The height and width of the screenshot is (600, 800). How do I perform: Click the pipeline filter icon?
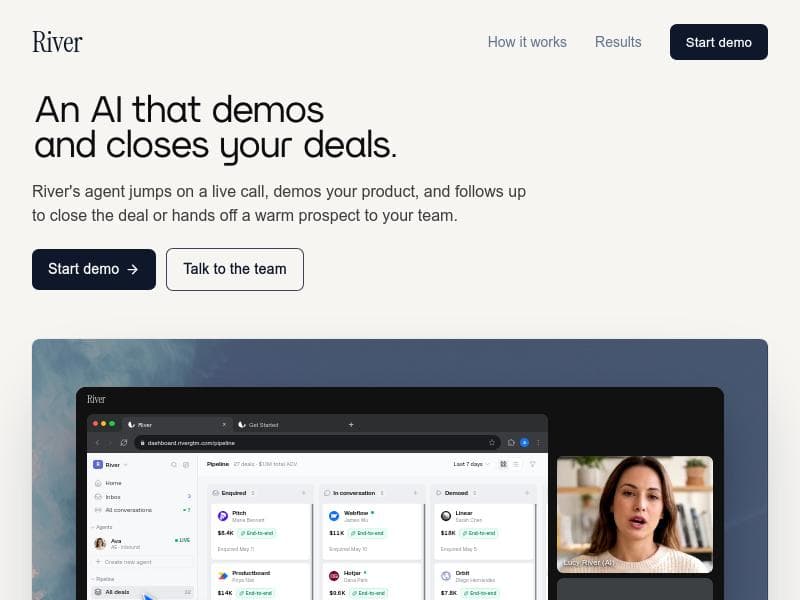click(533, 464)
